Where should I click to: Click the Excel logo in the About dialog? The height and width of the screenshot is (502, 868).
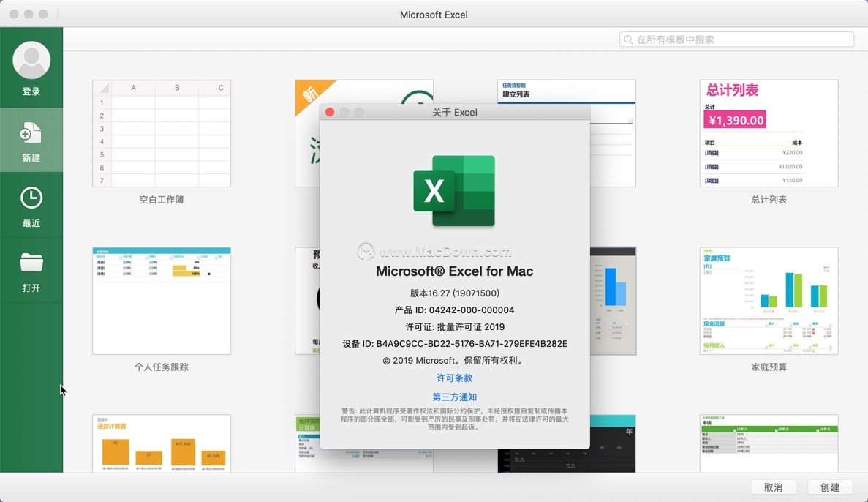[x=454, y=191]
